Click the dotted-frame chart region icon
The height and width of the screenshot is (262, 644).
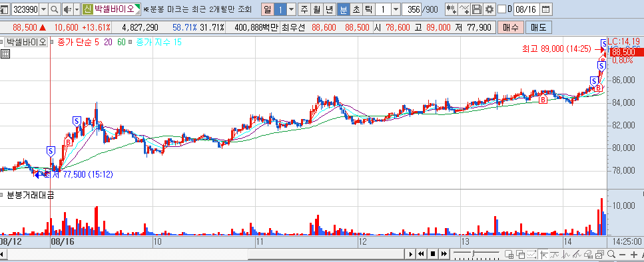pos(531,254)
